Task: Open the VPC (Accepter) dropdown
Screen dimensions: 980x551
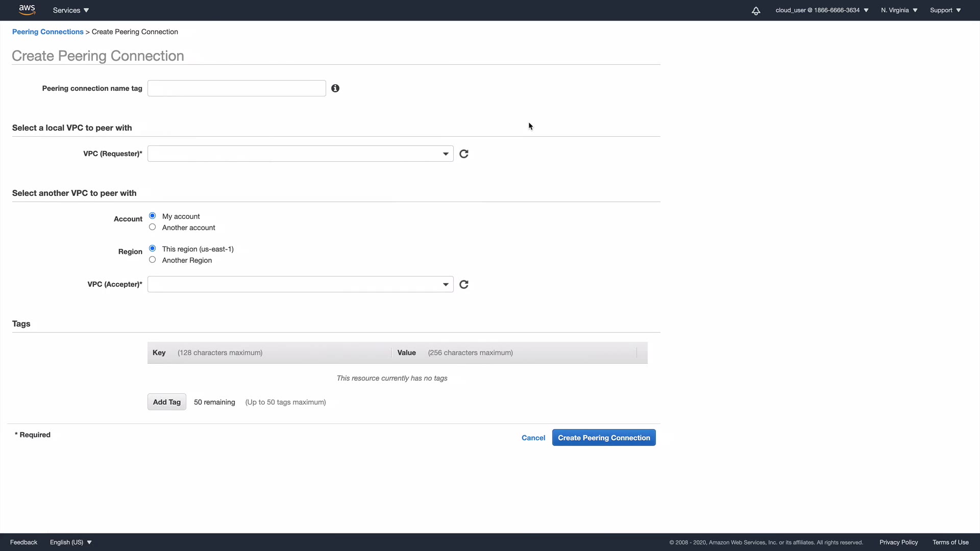Action: tap(300, 284)
